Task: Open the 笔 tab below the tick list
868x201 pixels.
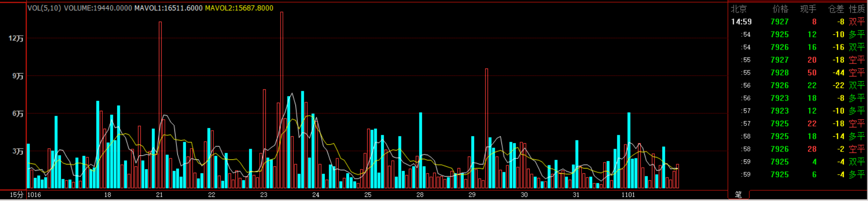Action: [x=738, y=195]
